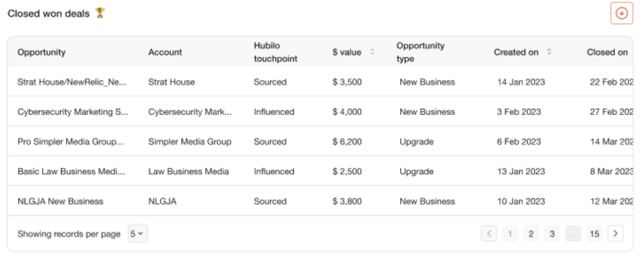Open Cybersecurity Marketing opportunity
This screenshot has height=258, width=644.
(73, 112)
